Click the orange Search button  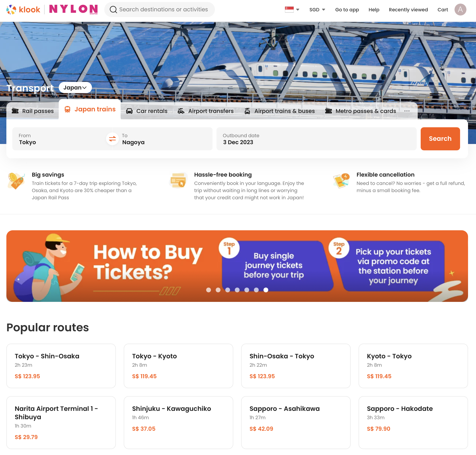pos(440,139)
